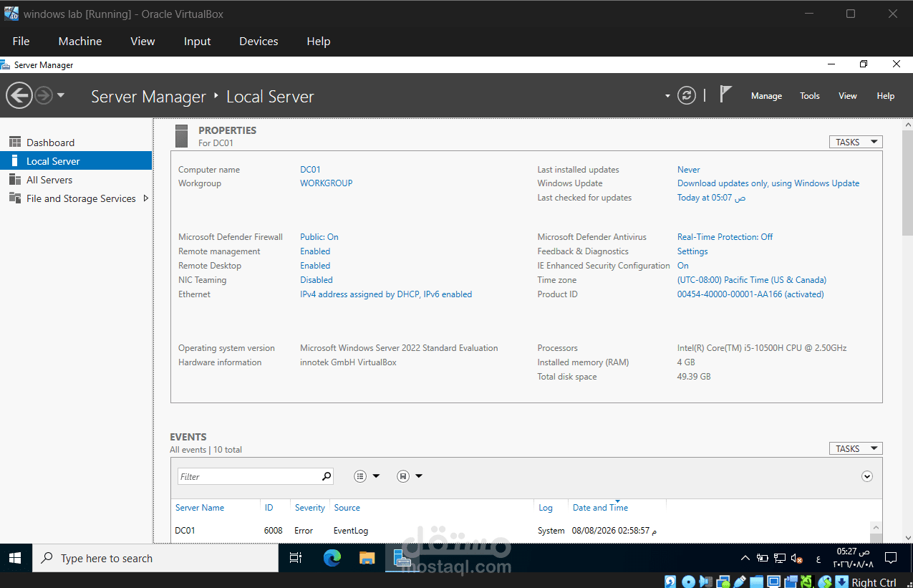The image size is (913, 588).
Task: Open File Explorer from the taskbar
Action: click(x=367, y=558)
